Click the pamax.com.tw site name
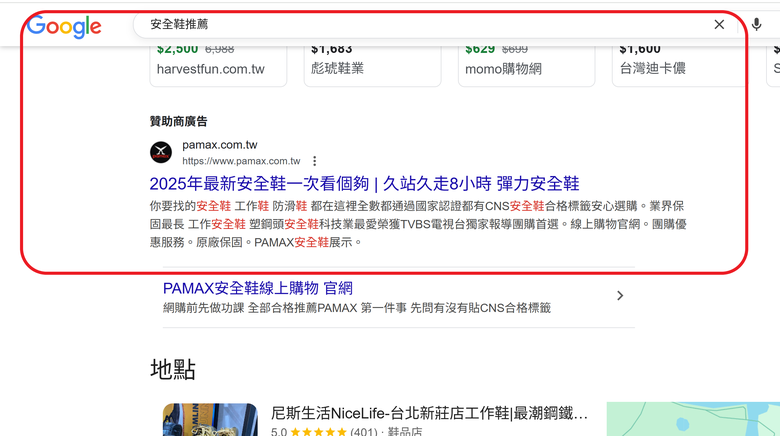Viewport: 780px width, 436px height. coord(219,145)
